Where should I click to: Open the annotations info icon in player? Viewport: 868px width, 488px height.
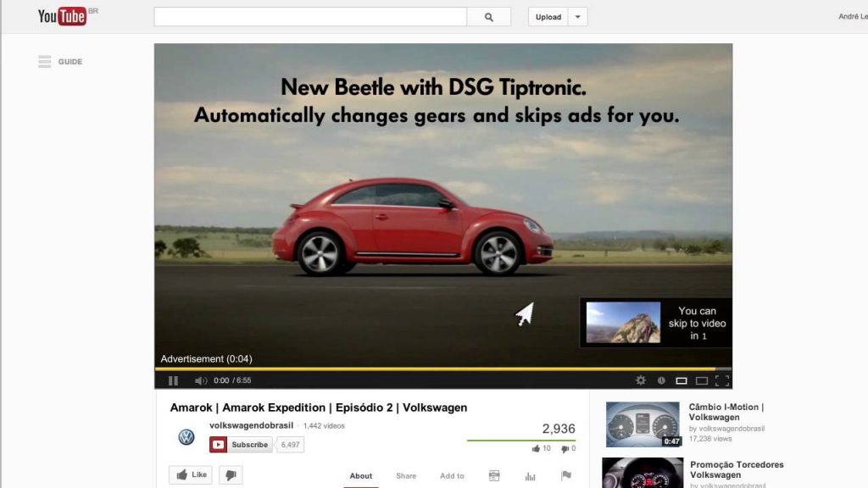662,380
